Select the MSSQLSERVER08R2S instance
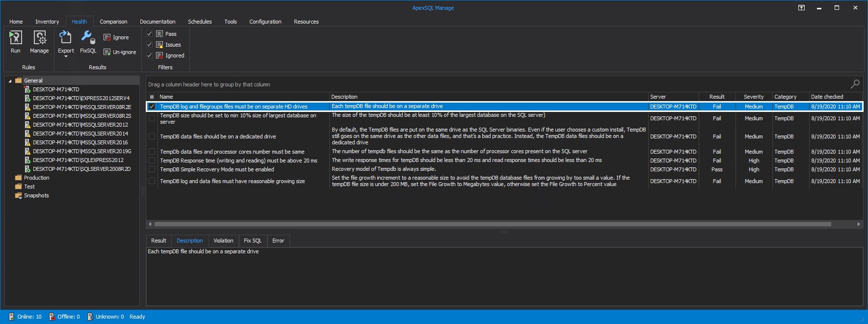 (x=82, y=116)
